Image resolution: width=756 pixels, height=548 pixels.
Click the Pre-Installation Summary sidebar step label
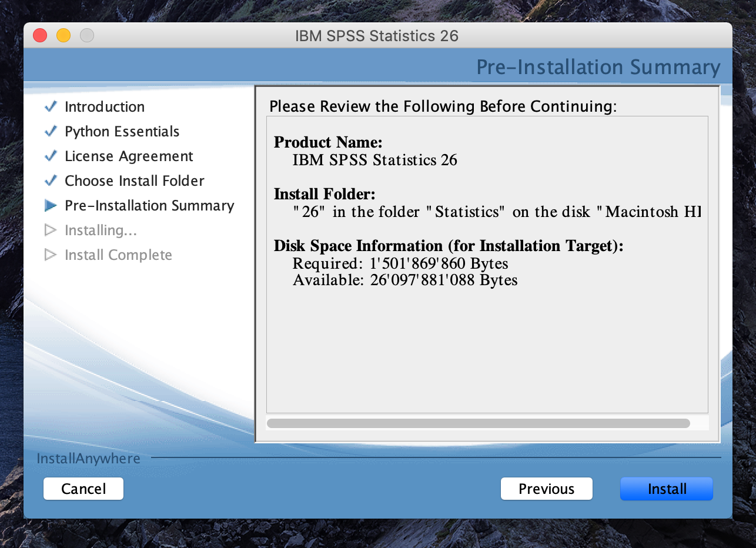(149, 206)
